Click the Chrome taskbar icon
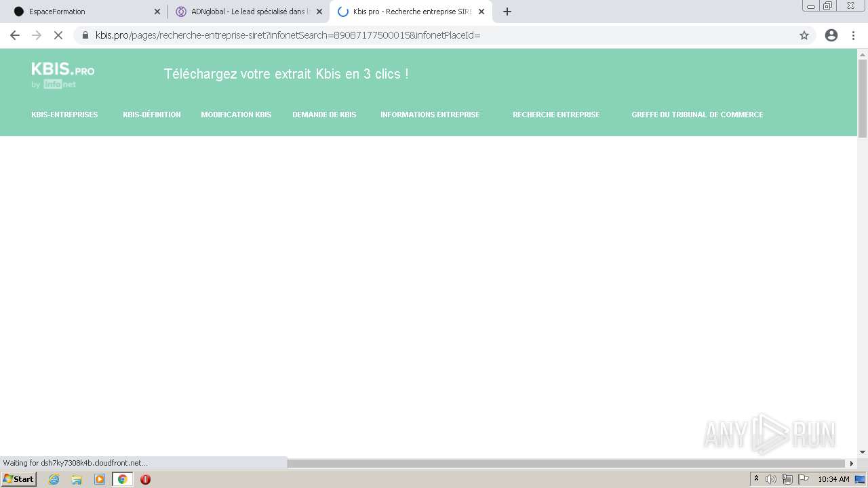The height and width of the screenshot is (488, 868). pyautogui.click(x=122, y=479)
